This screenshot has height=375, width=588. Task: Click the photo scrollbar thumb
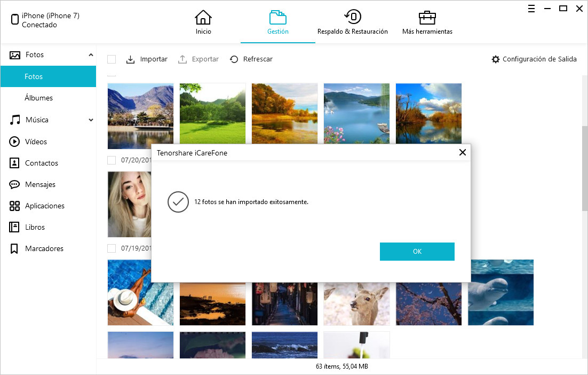(x=585, y=169)
